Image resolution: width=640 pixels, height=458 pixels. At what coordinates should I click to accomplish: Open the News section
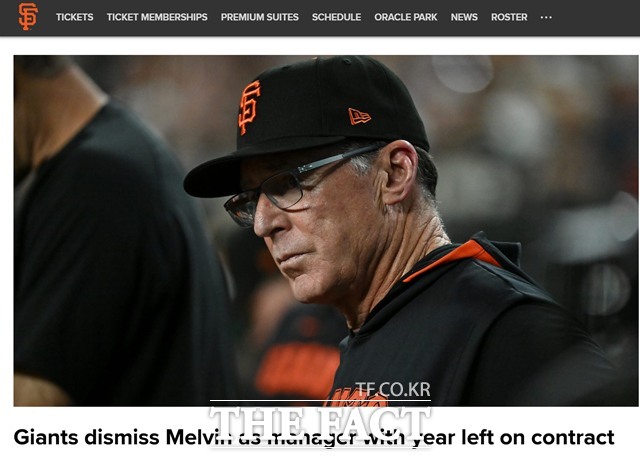[464, 17]
